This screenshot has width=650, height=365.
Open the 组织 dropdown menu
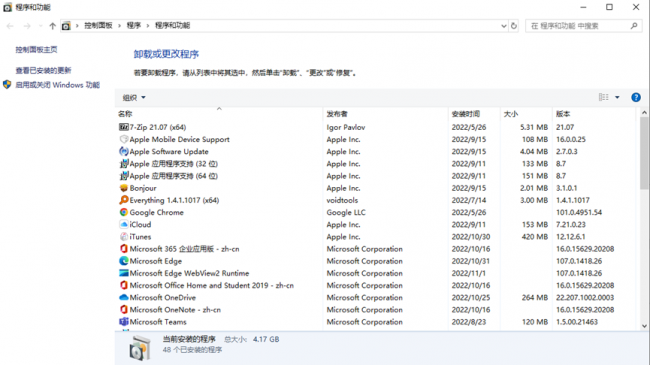pyautogui.click(x=134, y=97)
